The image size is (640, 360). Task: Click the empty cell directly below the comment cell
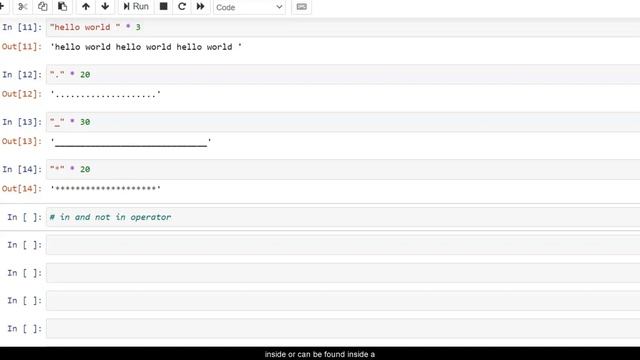(x=343, y=245)
